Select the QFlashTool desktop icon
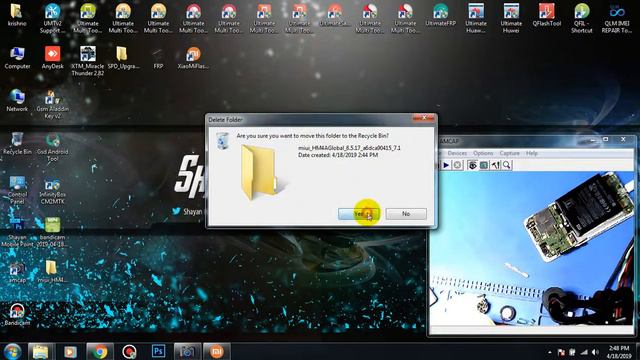Viewport: 640px width, 360px height. [547, 15]
